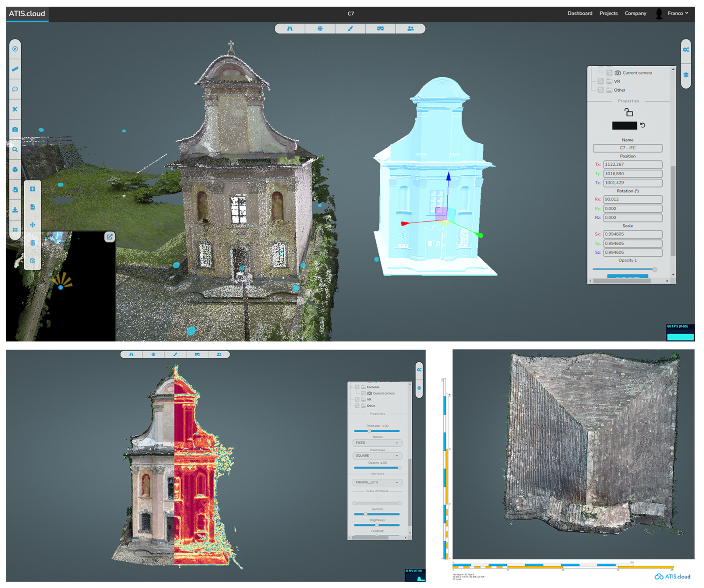Screen dimensions: 704x588
Task: Open the FIXED method dropdown
Action: point(377,443)
